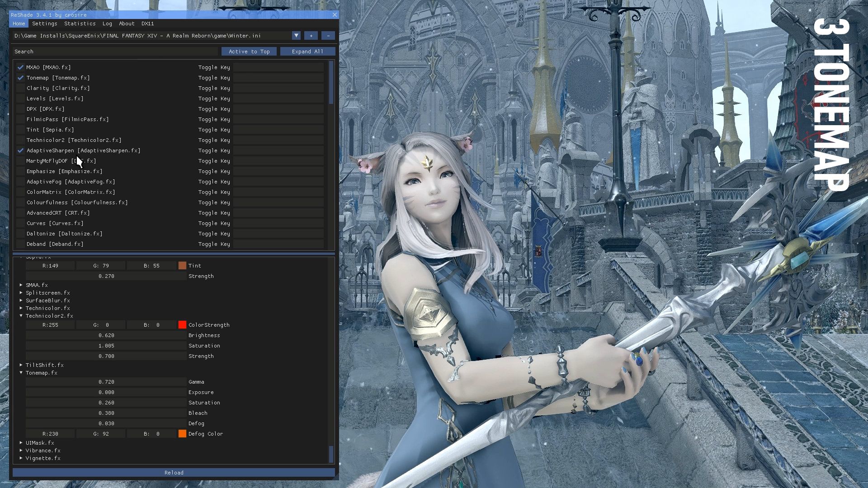Open the Sepia Tint color swatch
The image size is (868, 488).
[182, 266]
